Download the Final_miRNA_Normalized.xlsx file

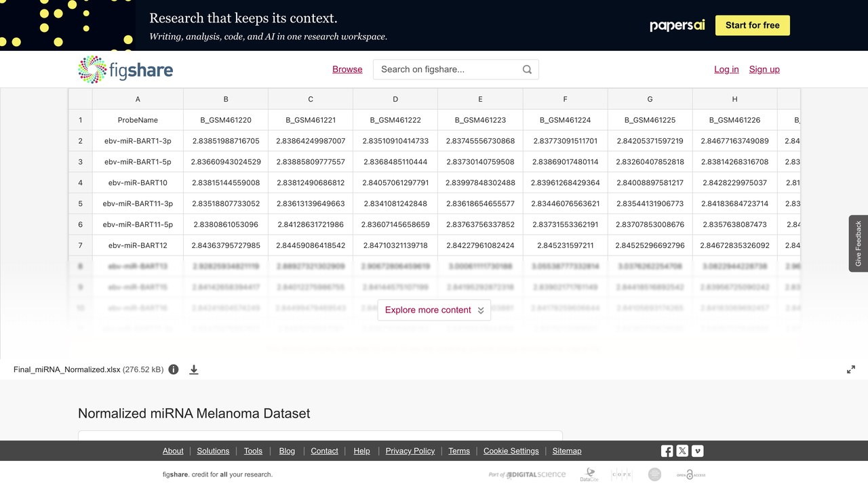(x=194, y=369)
